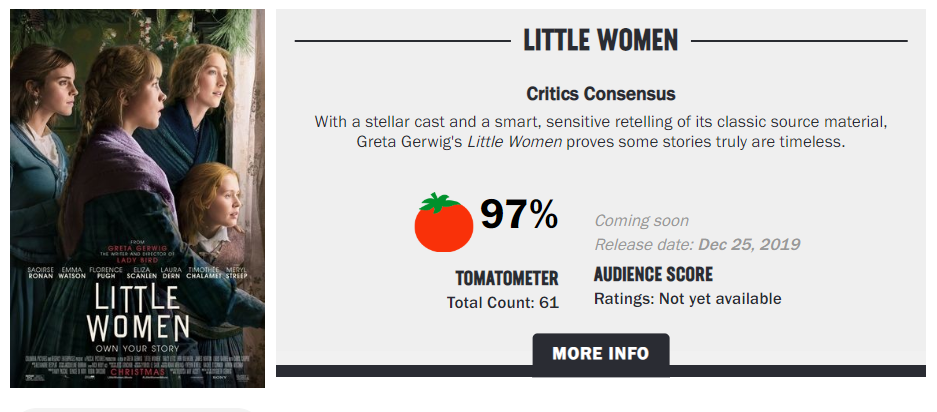Click the AUDIENCE SCORE label
Image resolution: width=937 pixels, height=412 pixels.
tap(653, 274)
